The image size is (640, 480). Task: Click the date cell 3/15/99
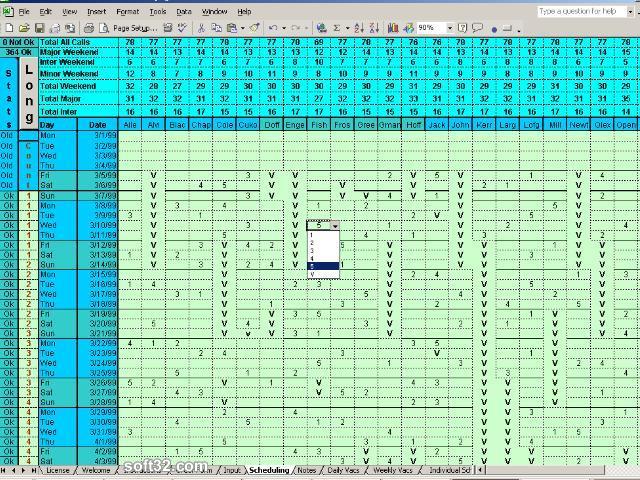[98, 274]
